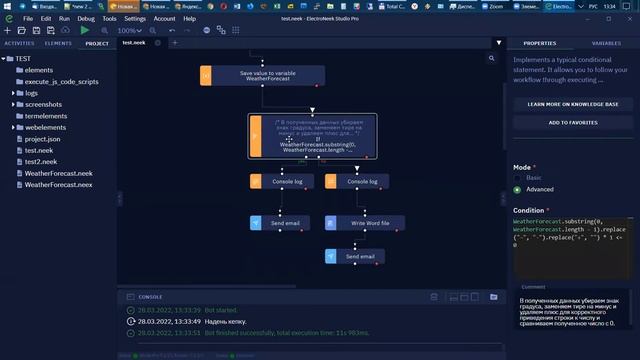Open the Tools menu
The width and height of the screenshot is (640, 360).
point(109,19)
